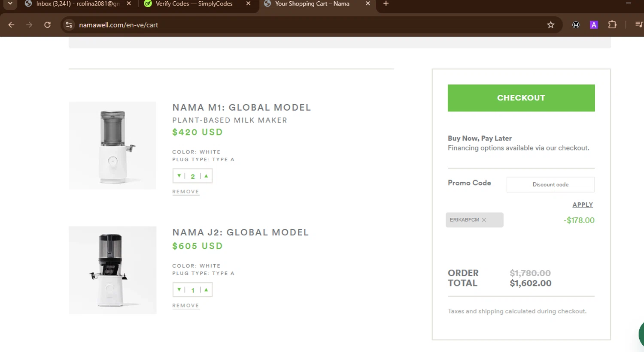644x352 pixels.
Task: Click the Buy Now, Pay Later heading
Action: [x=480, y=138]
